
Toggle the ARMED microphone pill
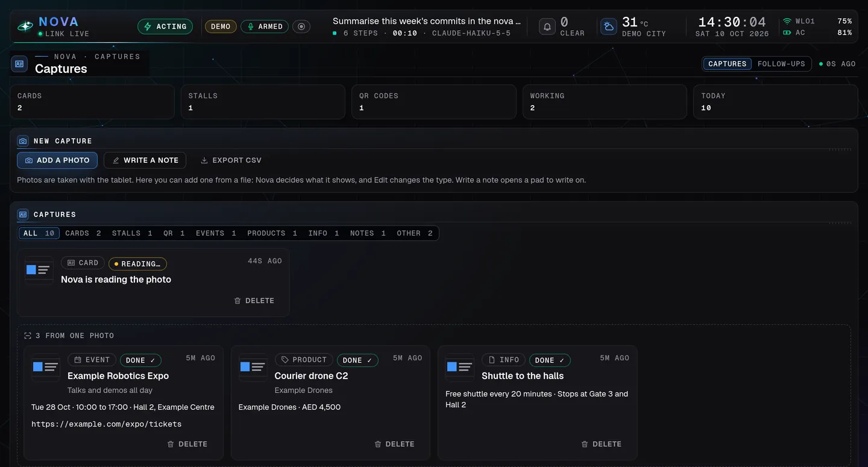pyautogui.click(x=265, y=27)
